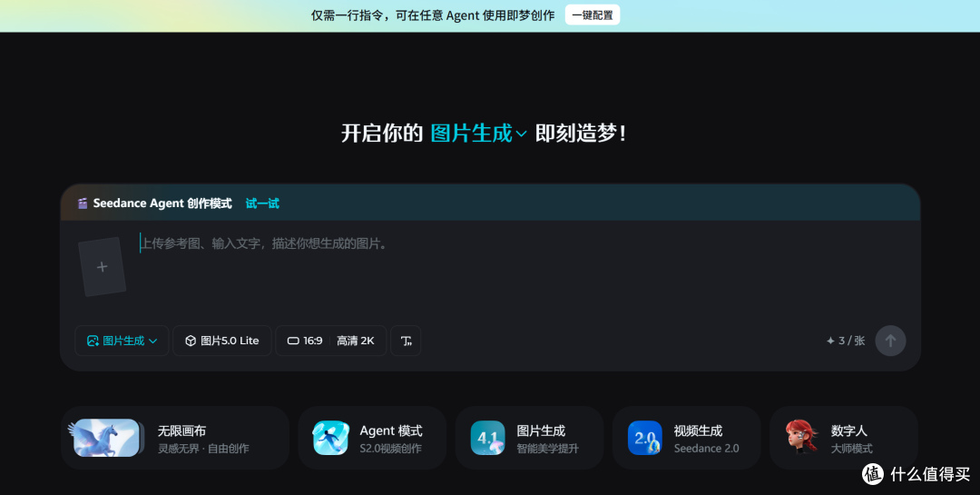980x495 pixels.
Task: Click the 4.1 图片生成 icon
Action: [487, 438]
